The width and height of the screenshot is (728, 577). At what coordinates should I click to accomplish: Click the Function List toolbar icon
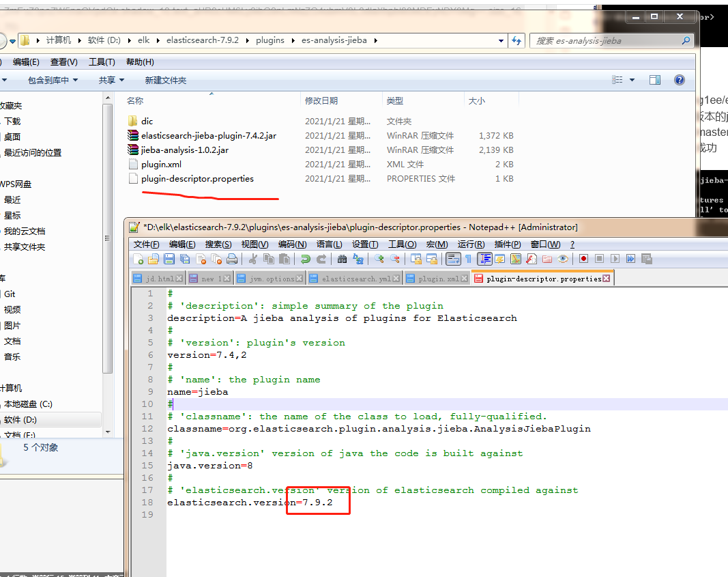(x=532, y=259)
